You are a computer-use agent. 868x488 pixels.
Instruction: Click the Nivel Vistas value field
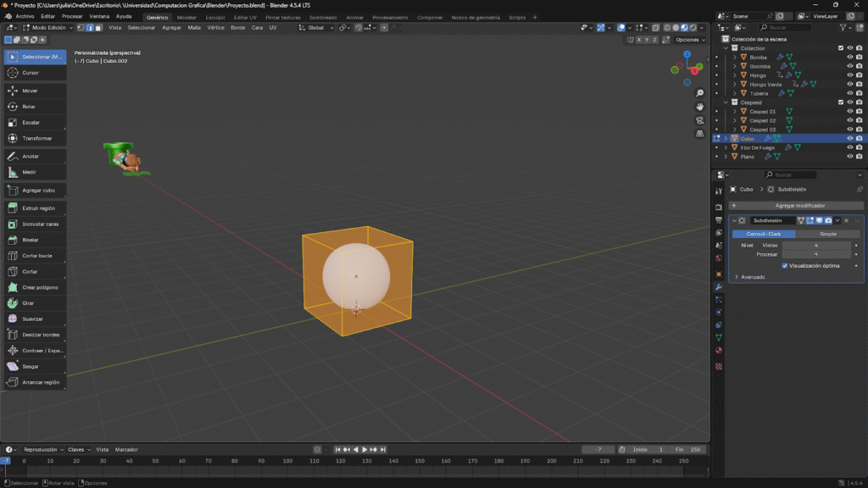(x=815, y=245)
